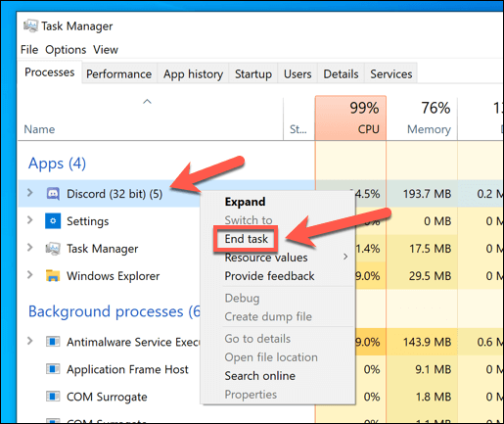The image size is (504, 424).
Task: Click the Background processes group heading
Action: 115,311
